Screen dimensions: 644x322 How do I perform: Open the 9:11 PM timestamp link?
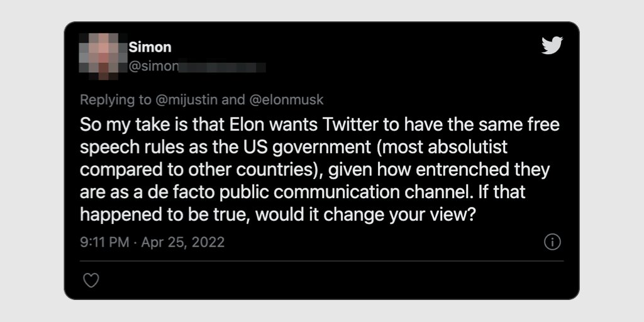click(x=104, y=242)
